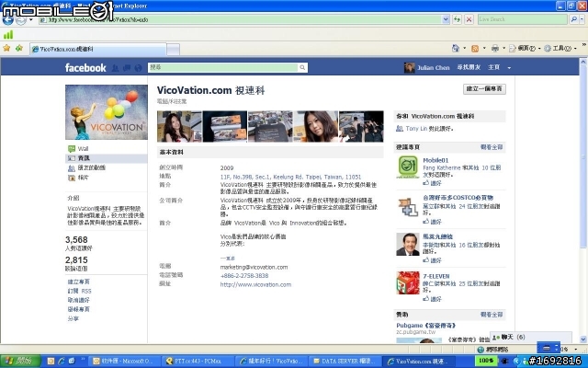Click the first photo thumbnail of woman in strip
The width and height of the screenshot is (588, 368).
179,127
